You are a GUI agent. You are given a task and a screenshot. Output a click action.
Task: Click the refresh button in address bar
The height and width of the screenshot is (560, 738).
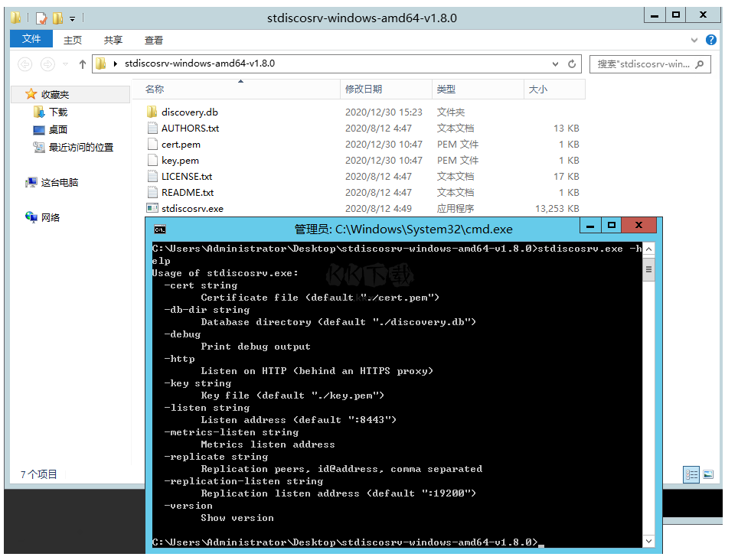tap(572, 64)
